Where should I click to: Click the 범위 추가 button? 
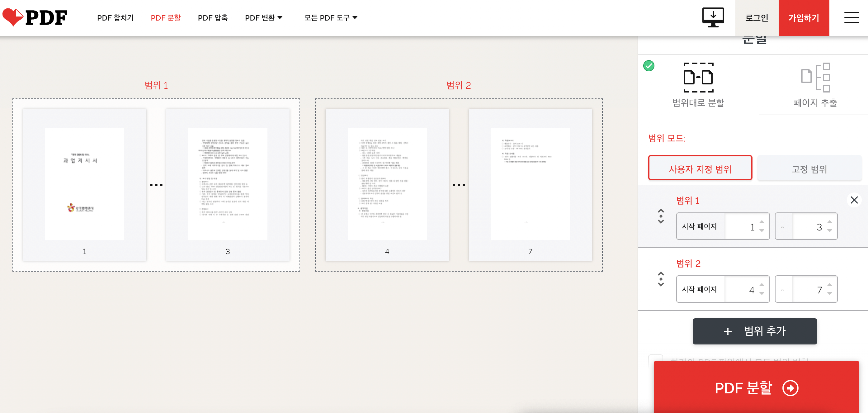pos(754,331)
